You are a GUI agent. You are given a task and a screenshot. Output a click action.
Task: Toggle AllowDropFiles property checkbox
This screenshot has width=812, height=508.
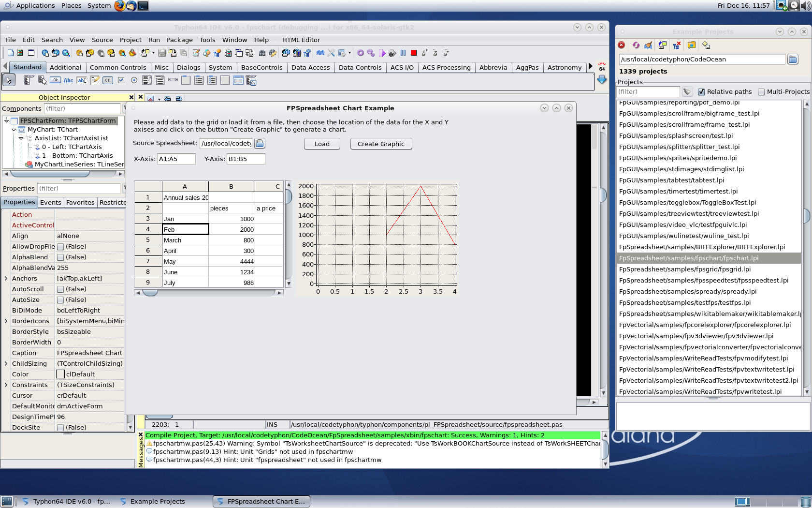coord(60,247)
